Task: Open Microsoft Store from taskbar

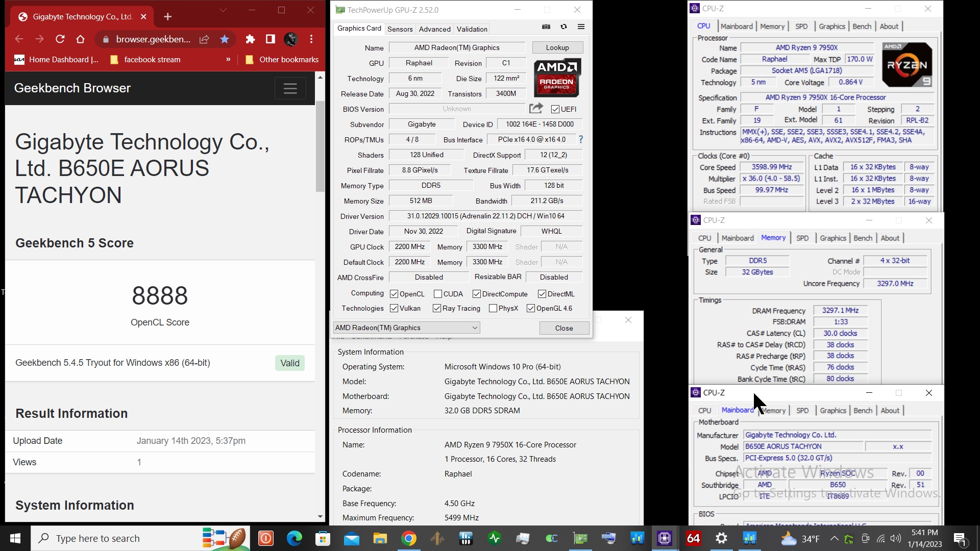Action: (x=323, y=538)
